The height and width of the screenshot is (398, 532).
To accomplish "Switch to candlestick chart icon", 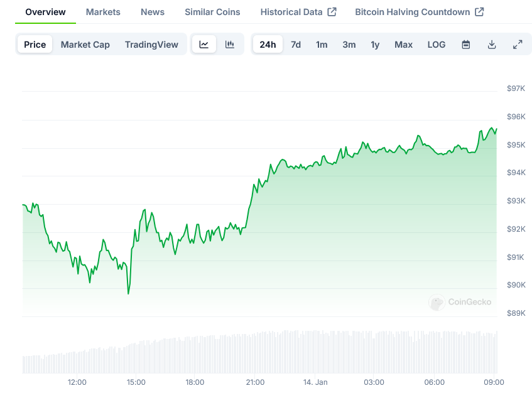I will (x=230, y=45).
